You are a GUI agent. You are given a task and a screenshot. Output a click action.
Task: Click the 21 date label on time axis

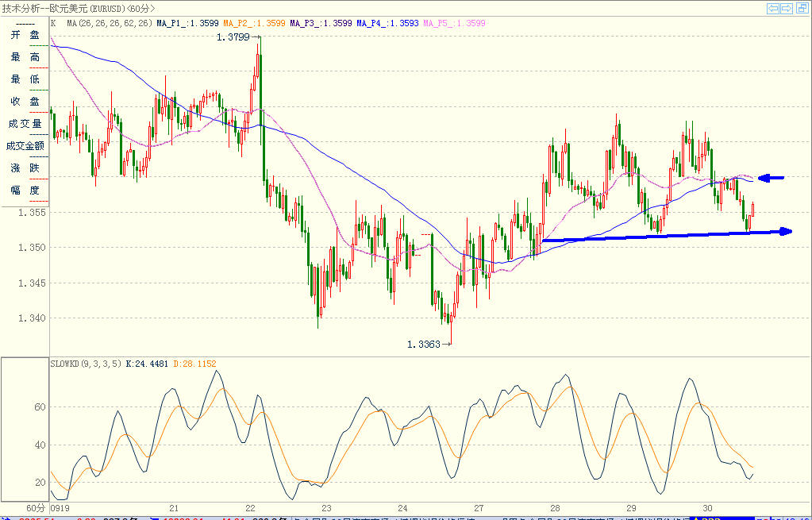tap(174, 509)
